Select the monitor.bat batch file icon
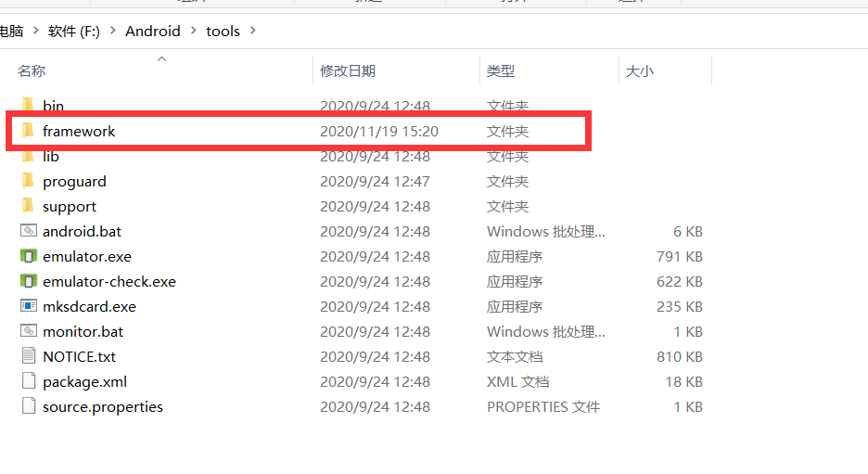This screenshot has width=868, height=474. [28, 330]
